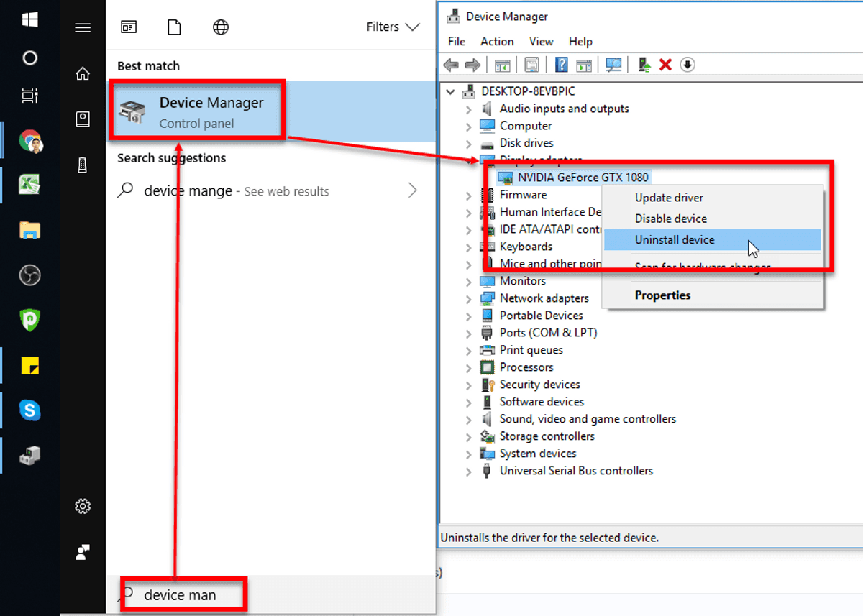Select the Storage controllers tree item
Viewport: 863px width, 616px height.
[x=547, y=436]
